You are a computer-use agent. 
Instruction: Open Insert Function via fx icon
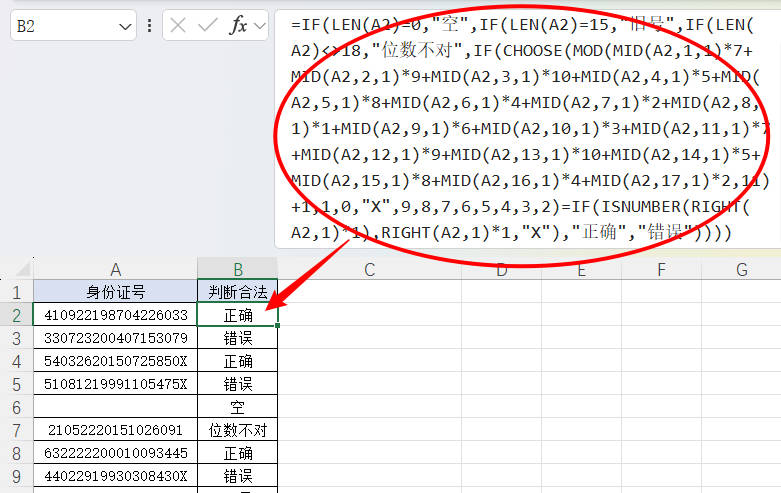click(238, 26)
